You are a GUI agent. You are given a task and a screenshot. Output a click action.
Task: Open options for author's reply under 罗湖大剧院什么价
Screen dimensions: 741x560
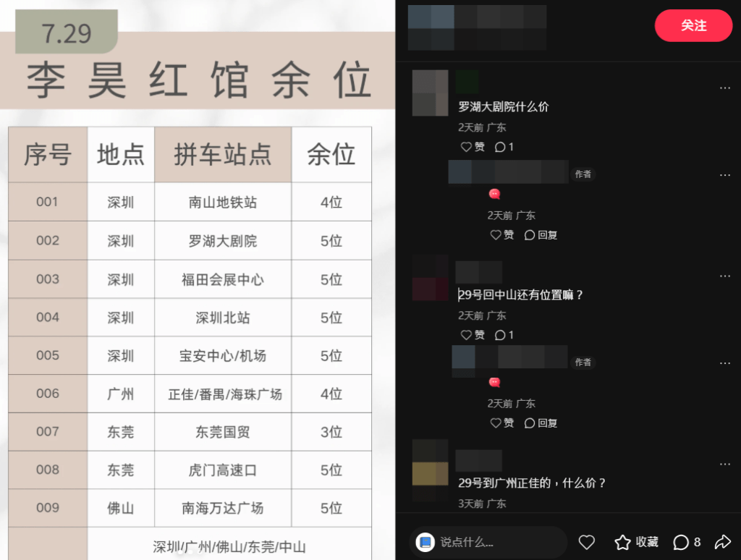725,175
